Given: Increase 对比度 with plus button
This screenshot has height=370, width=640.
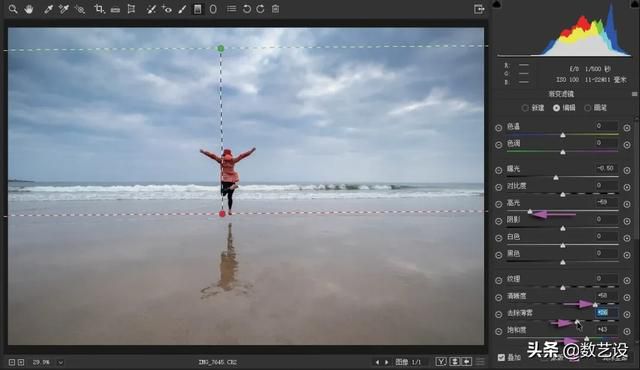Looking at the screenshot, I should click(x=627, y=187).
